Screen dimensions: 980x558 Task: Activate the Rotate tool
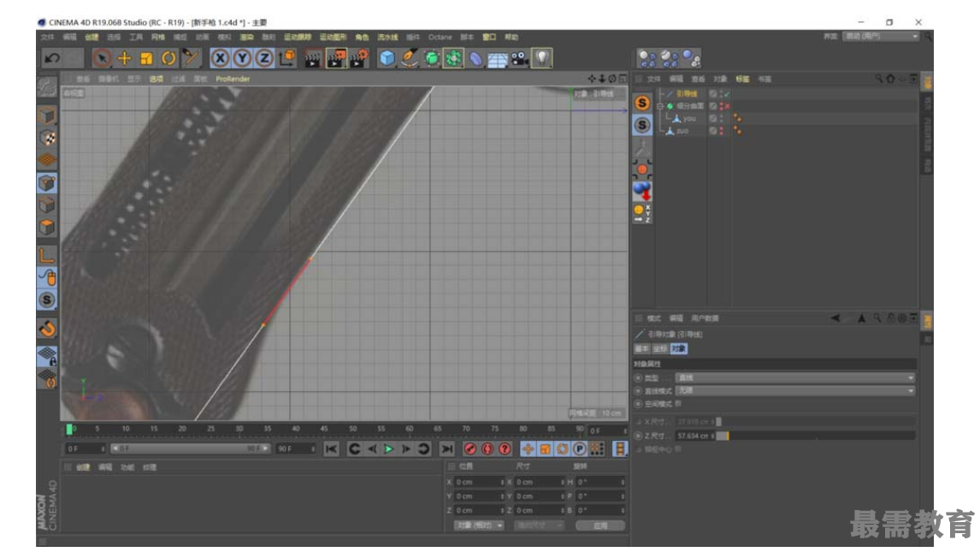[x=168, y=58]
